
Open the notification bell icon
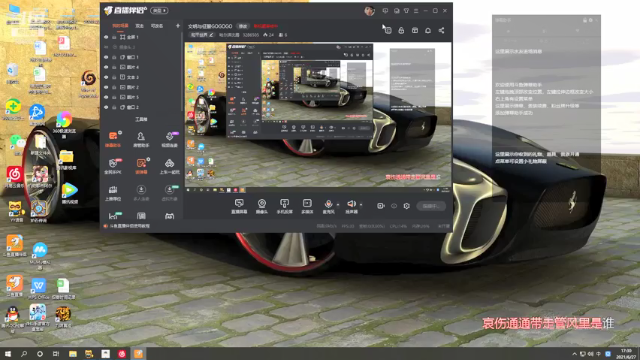[428, 31]
